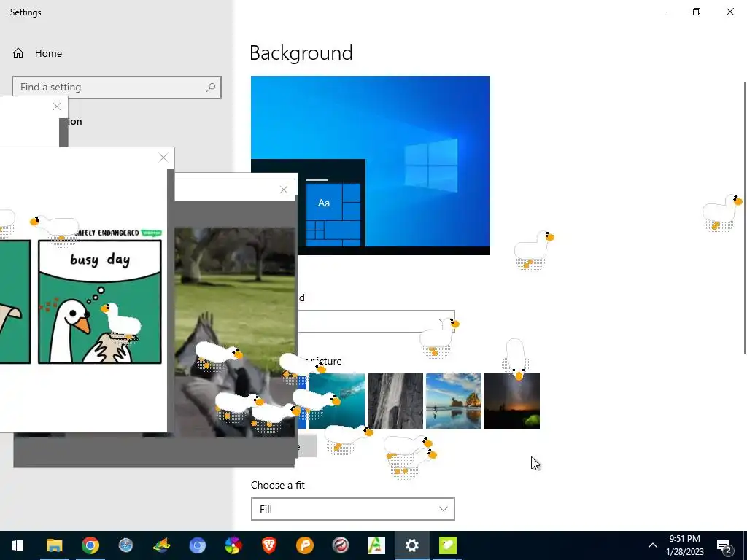Select the beach and rocks picture thumbnail
747x560 pixels.
tap(454, 401)
